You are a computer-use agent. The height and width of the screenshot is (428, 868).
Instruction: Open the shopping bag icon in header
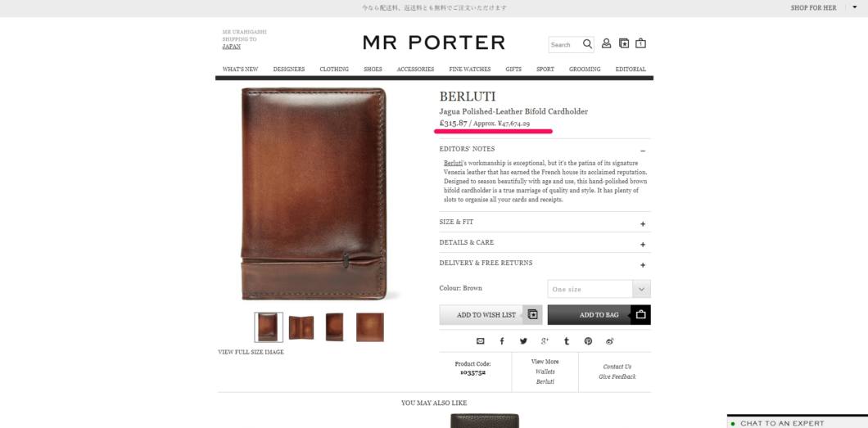tap(640, 43)
